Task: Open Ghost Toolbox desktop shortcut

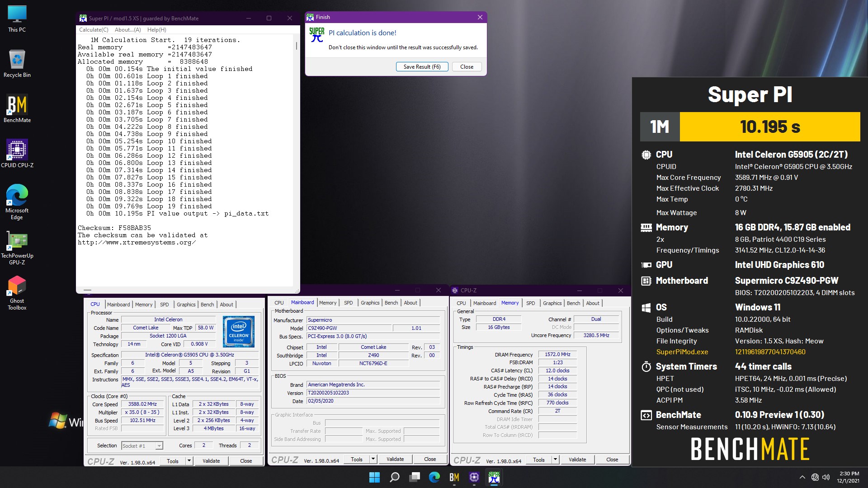Action: (x=17, y=293)
